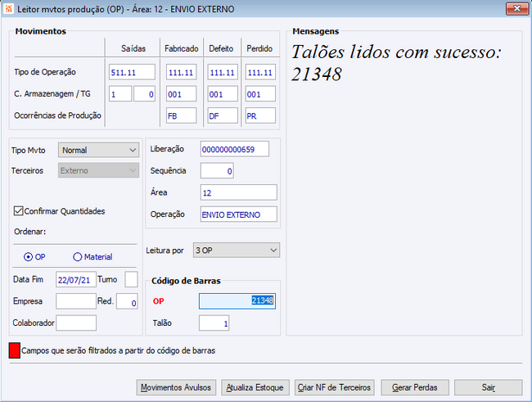The image size is (532, 402).
Task: Click Fabricado C. Armazenagem field 001
Action: click(181, 94)
